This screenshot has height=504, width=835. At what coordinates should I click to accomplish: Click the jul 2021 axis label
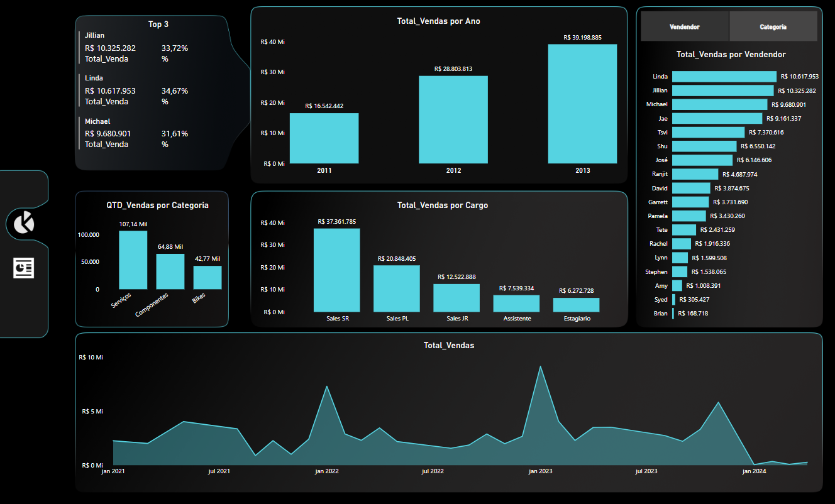219,471
